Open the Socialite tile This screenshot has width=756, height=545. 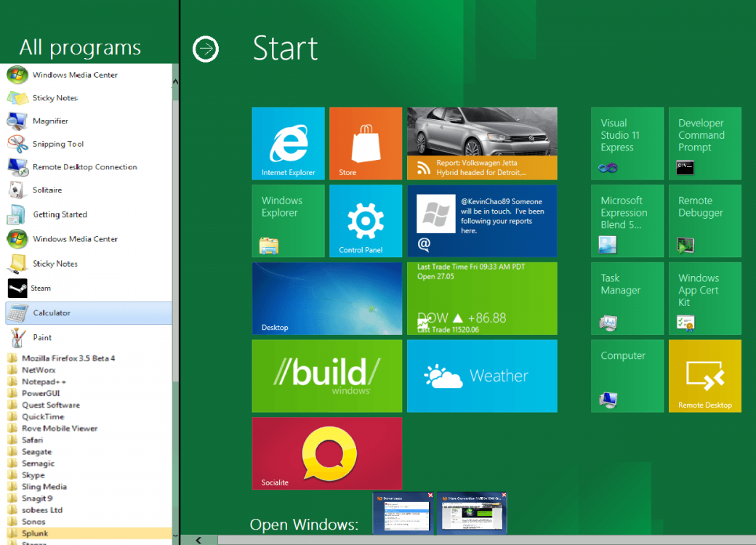327,453
